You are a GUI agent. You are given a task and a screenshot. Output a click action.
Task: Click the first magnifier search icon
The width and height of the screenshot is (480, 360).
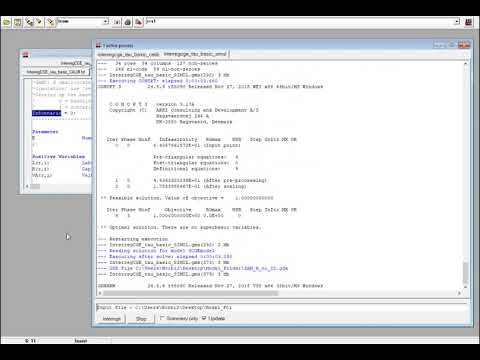[29, 22]
